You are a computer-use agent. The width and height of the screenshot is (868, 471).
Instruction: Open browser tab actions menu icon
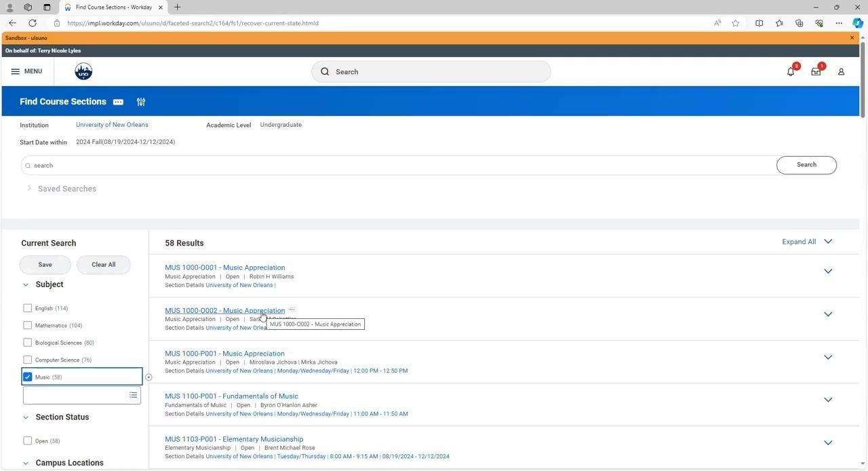coord(47,7)
